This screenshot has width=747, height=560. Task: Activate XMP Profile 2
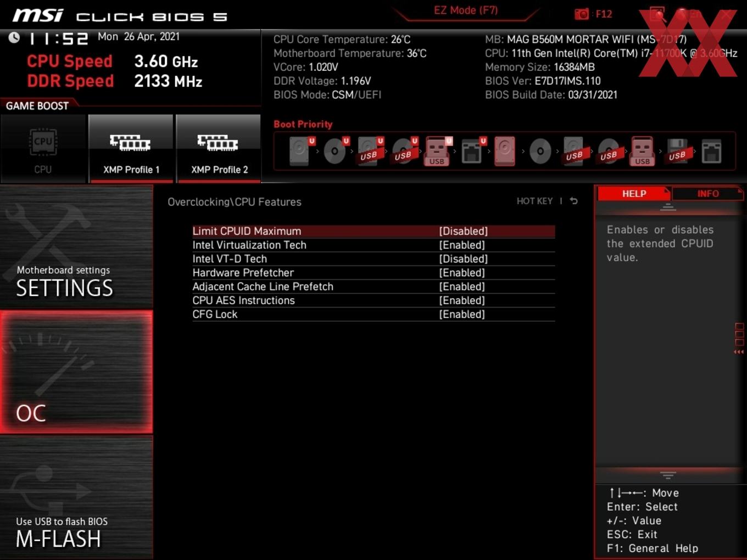(219, 148)
